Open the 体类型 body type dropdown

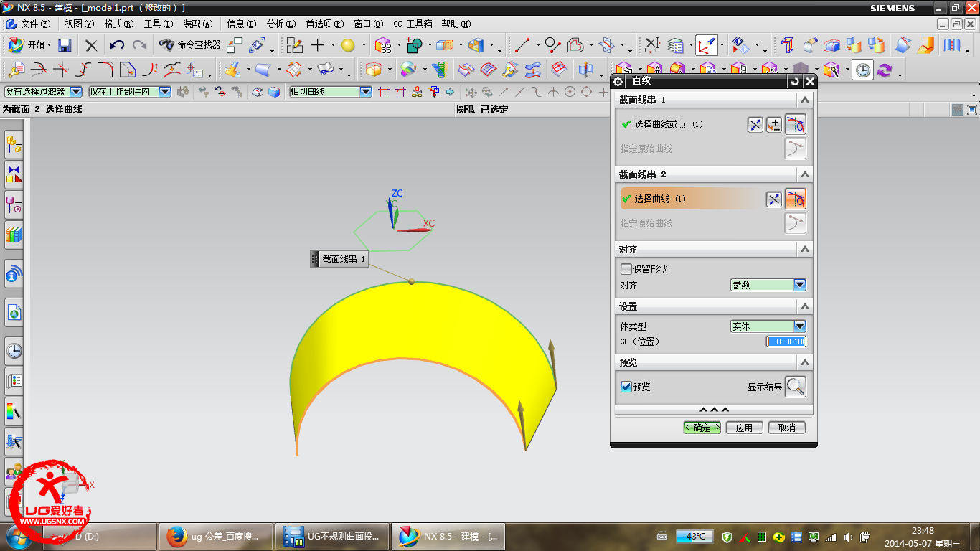[768, 326]
